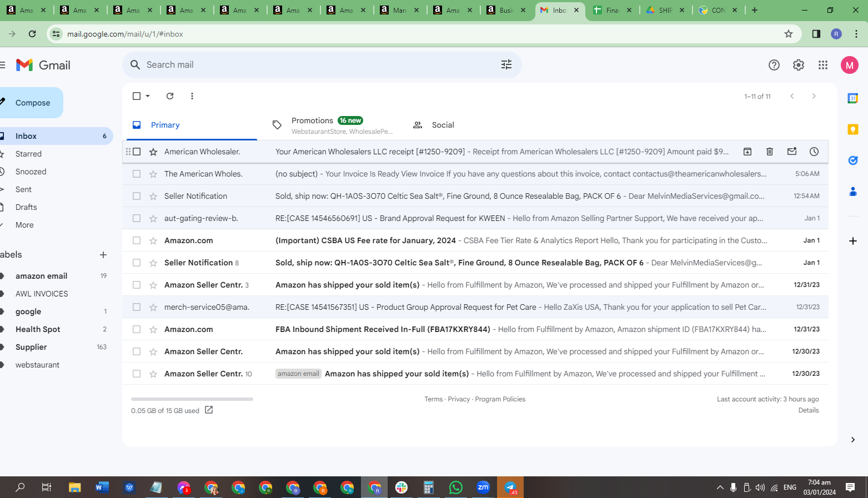
Task: Compose a new email
Action: point(31,103)
